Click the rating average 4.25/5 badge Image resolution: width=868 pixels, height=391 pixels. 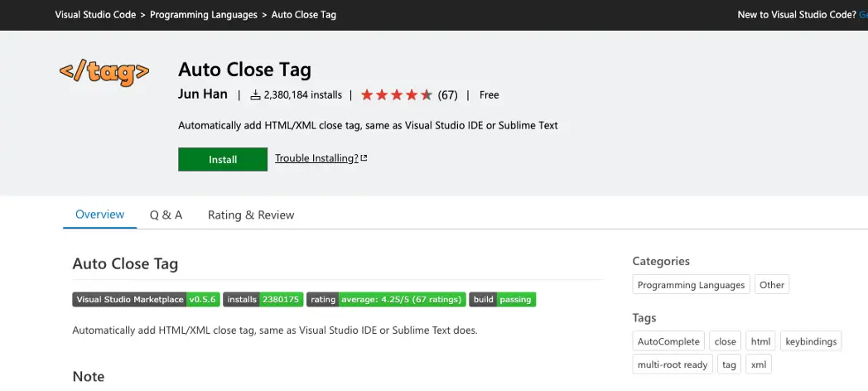(x=387, y=300)
